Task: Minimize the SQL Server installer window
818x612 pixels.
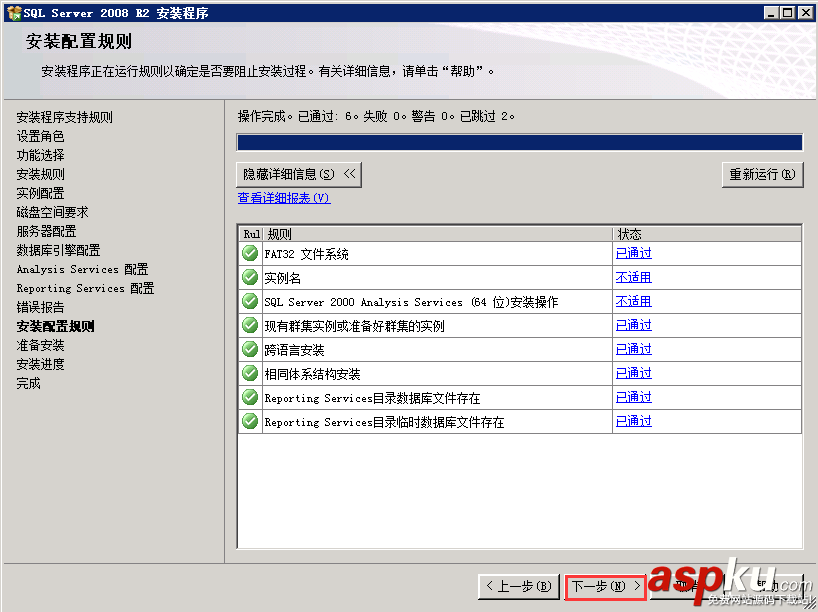Action: pos(771,13)
